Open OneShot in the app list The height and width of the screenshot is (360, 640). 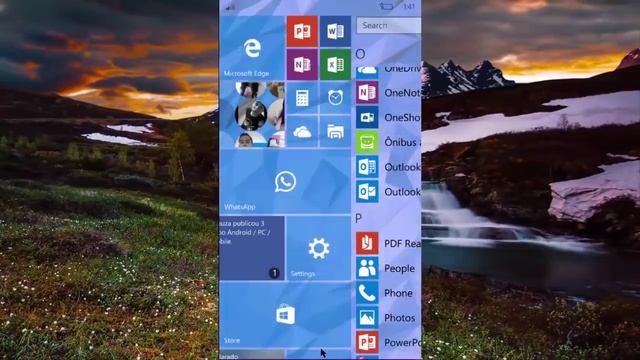pyautogui.click(x=388, y=118)
